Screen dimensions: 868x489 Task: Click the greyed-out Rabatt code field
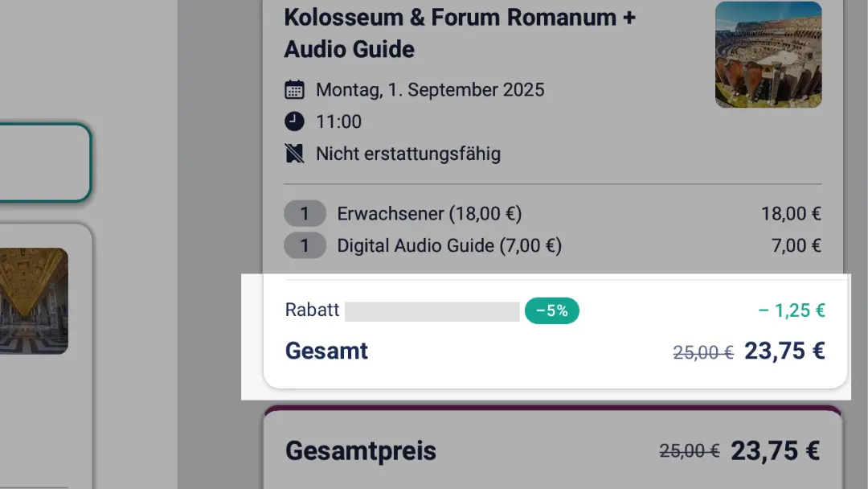pyautogui.click(x=432, y=311)
